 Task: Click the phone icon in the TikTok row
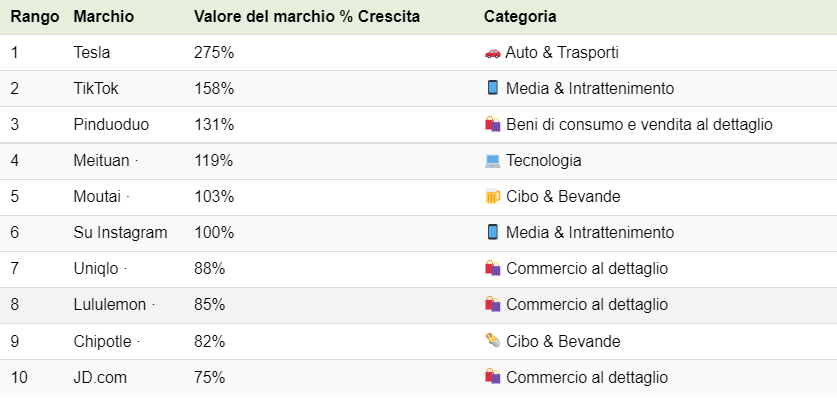pyautogui.click(x=493, y=88)
